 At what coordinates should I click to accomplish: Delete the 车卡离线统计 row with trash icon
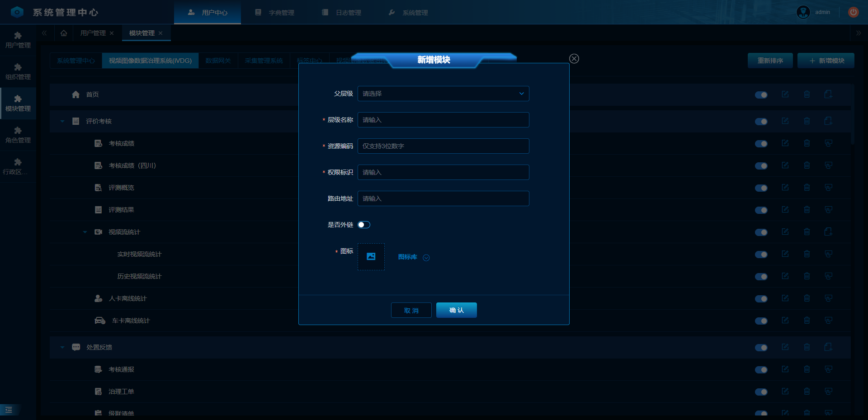[x=807, y=321]
